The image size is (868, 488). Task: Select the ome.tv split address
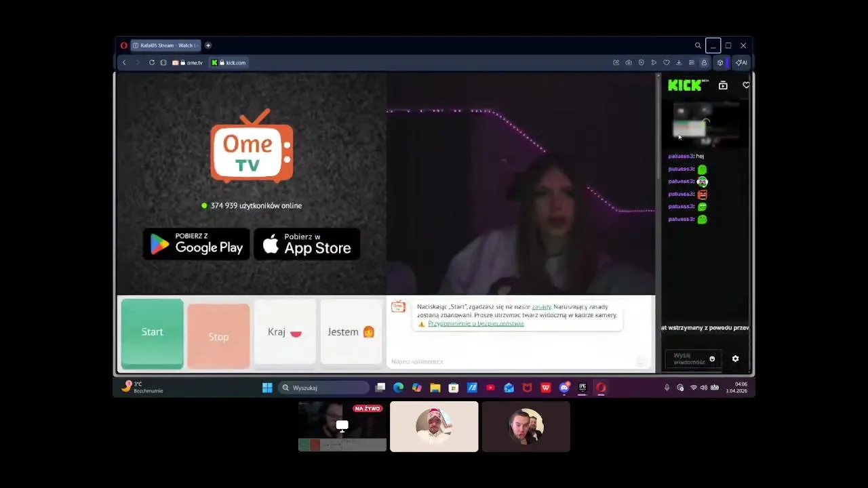click(188, 62)
